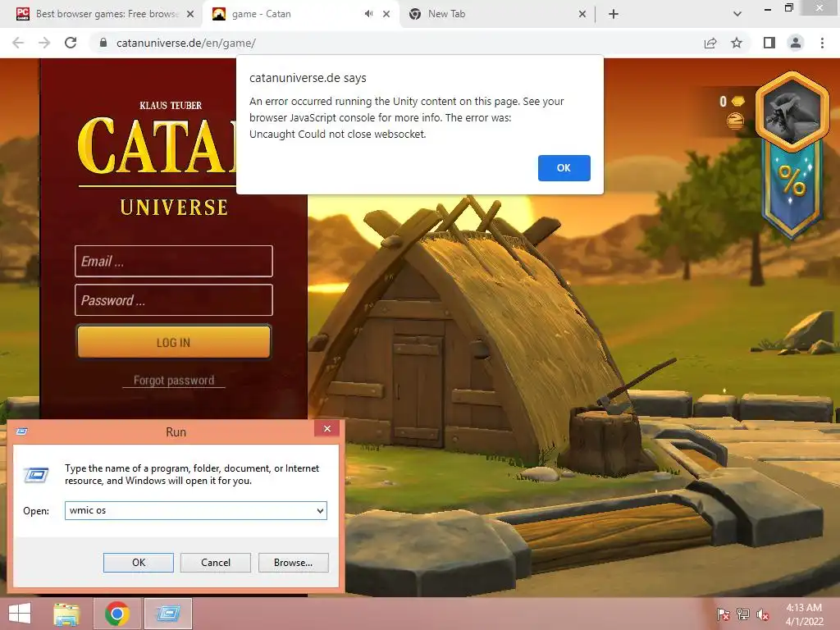Close the 'game - Catan' tab
The height and width of the screenshot is (630, 840).
(386, 14)
